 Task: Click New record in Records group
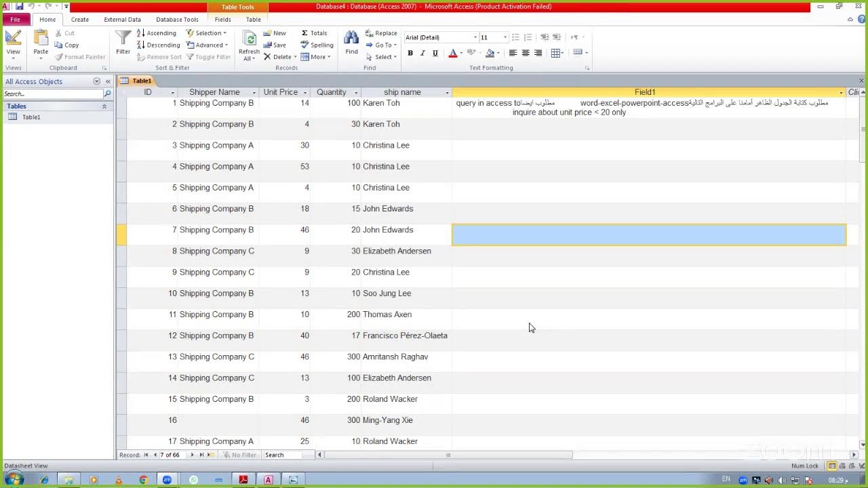[x=275, y=33]
